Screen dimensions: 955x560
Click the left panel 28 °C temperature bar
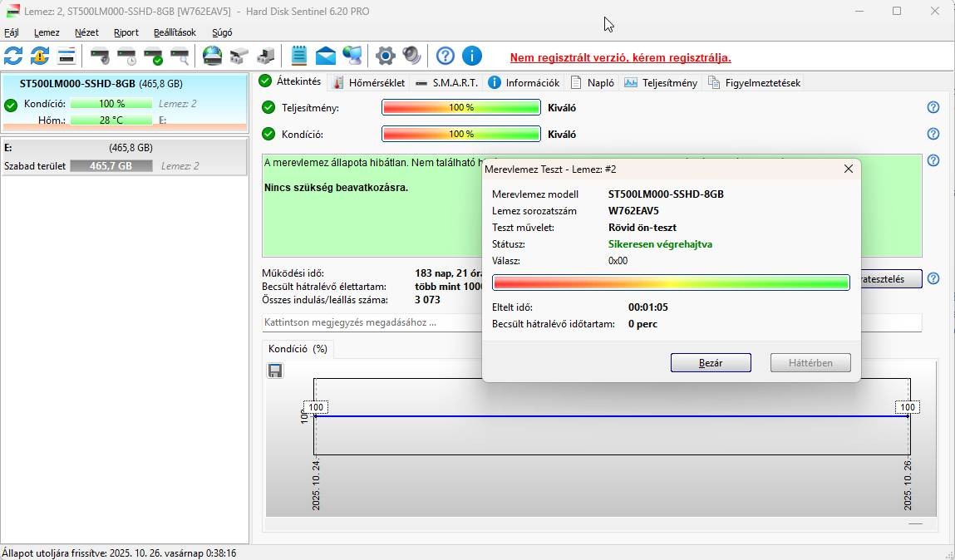[x=111, y=120]
